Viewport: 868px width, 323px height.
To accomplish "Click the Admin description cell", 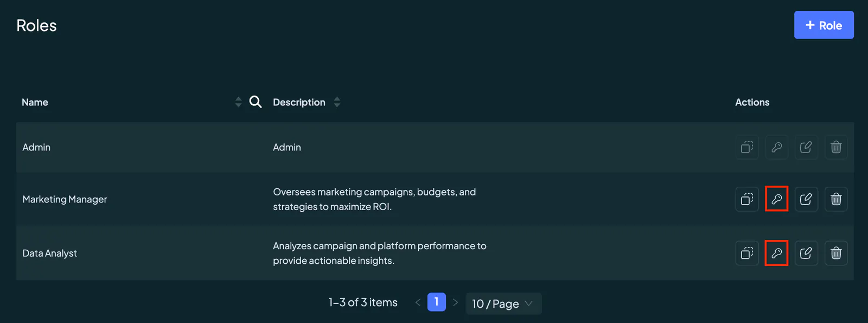I will tap(287, 147).
